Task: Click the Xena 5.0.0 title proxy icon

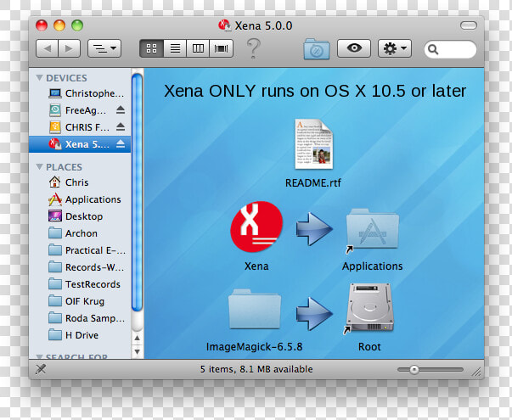Action: (x=225, y=25)
